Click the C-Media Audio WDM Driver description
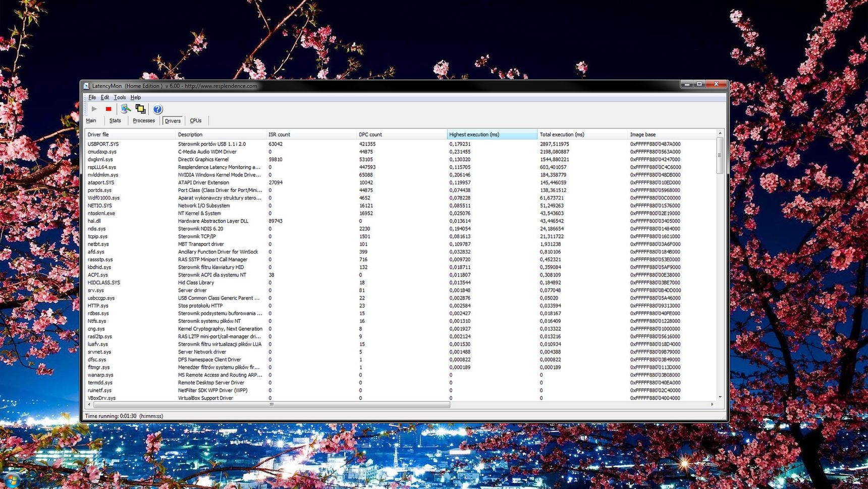868x489 pixels. tap(207, 152)
